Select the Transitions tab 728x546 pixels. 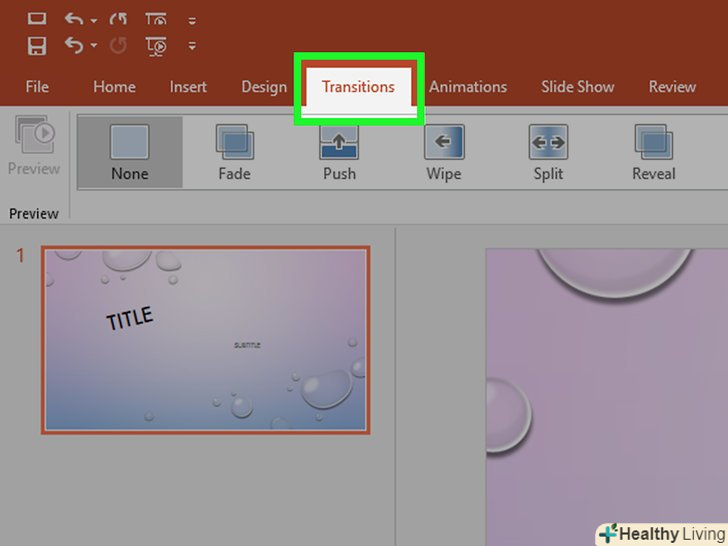pos(358,87)
